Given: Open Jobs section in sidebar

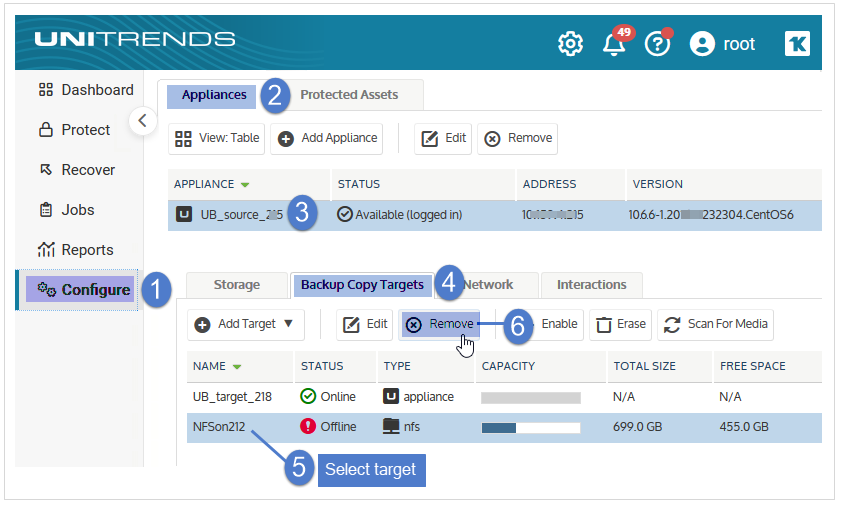Looking at the screenshot, I should (x=68, y=212).
